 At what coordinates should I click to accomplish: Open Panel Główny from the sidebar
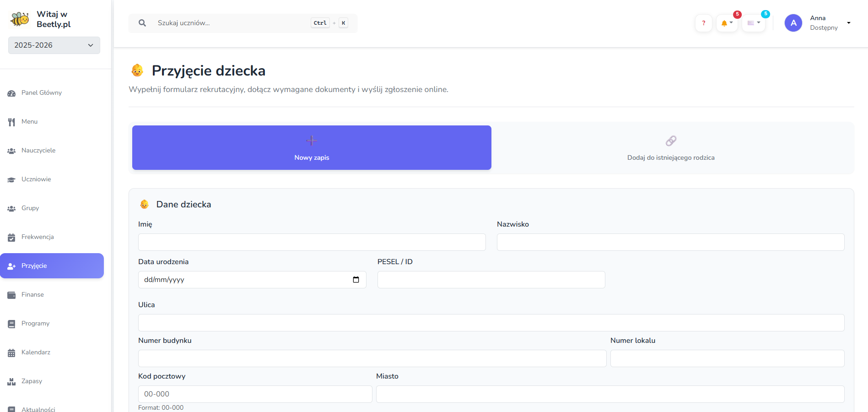pyautogui.click(x=41, y=93)
